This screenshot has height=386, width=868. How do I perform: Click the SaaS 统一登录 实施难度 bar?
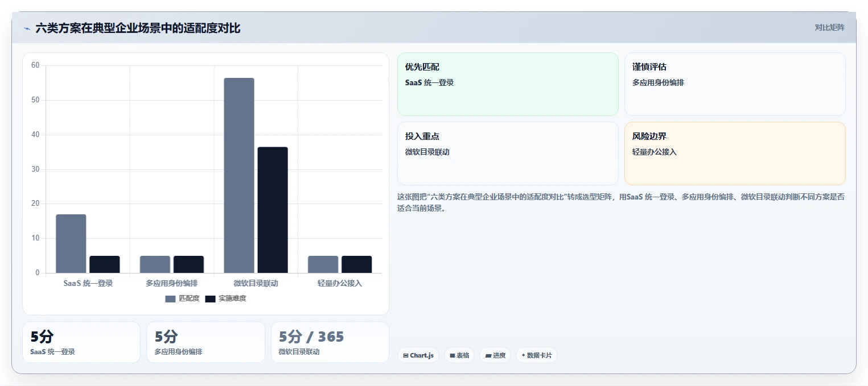pos(105,264)
